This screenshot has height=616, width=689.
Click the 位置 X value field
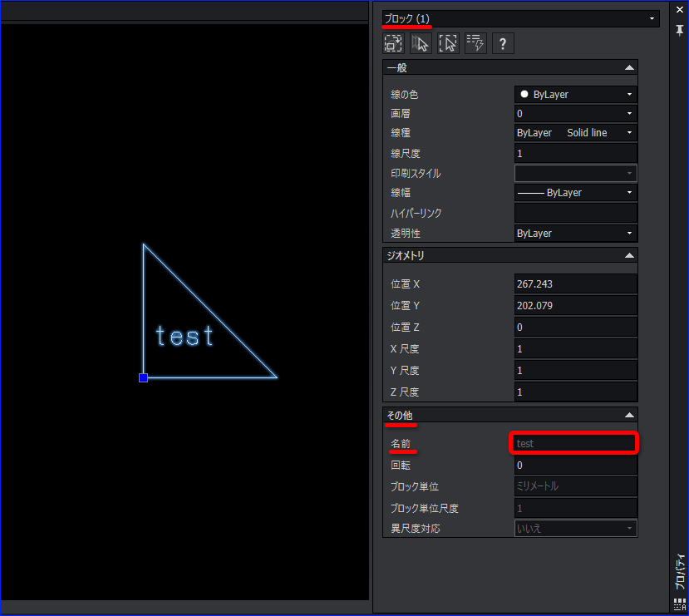[x=575, y=284]
